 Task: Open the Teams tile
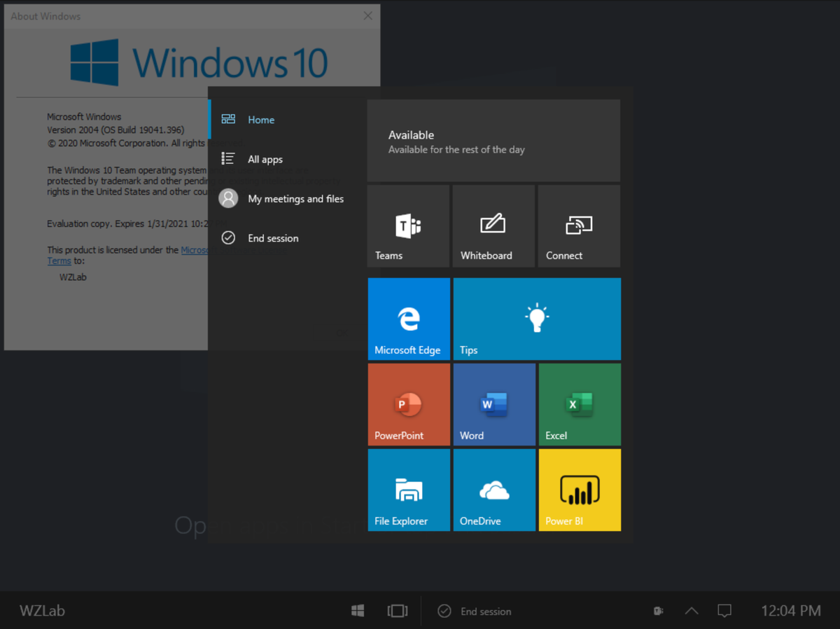(408, 226)
